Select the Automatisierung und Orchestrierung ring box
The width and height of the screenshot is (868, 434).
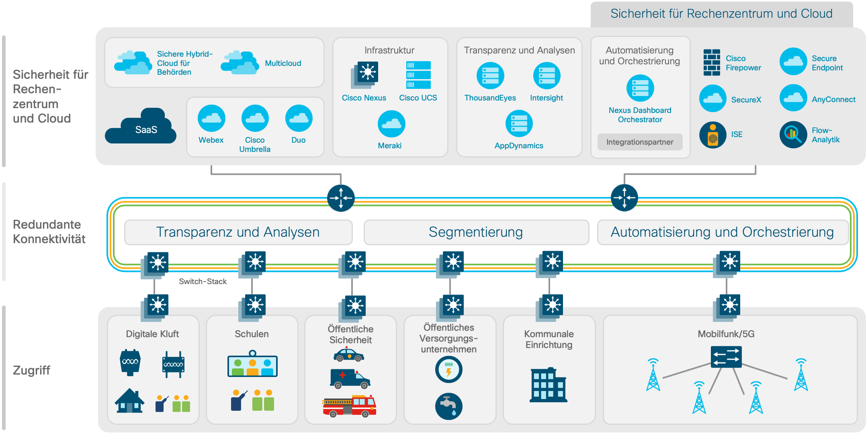click(723, 232)
